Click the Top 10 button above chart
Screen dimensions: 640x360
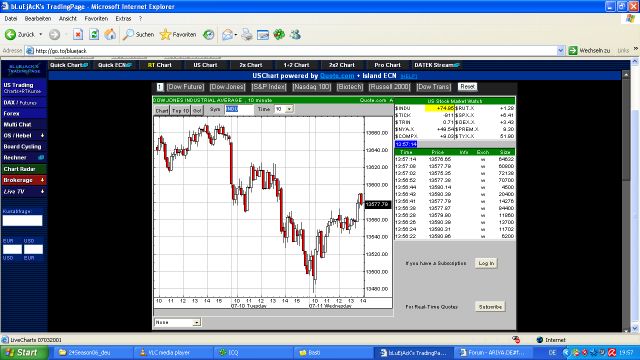[180, 111]
